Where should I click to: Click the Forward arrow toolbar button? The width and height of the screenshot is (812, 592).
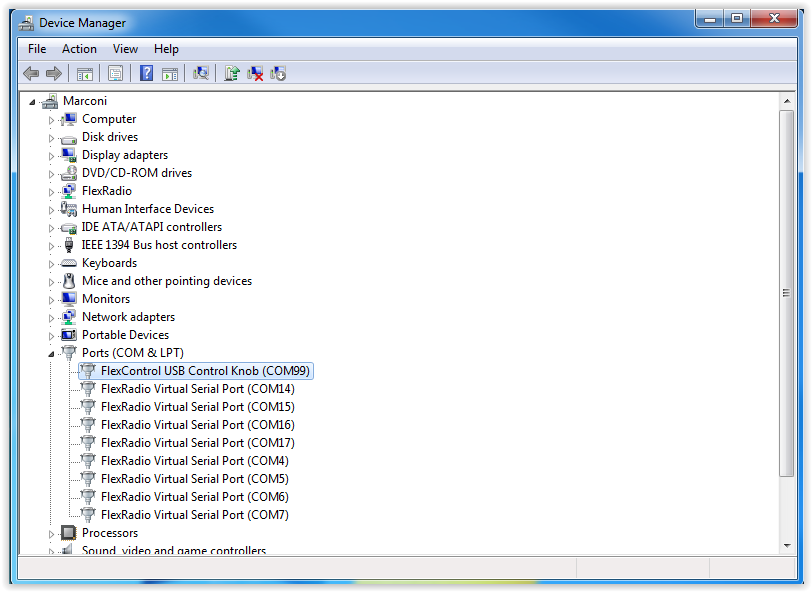pos(54,74)
